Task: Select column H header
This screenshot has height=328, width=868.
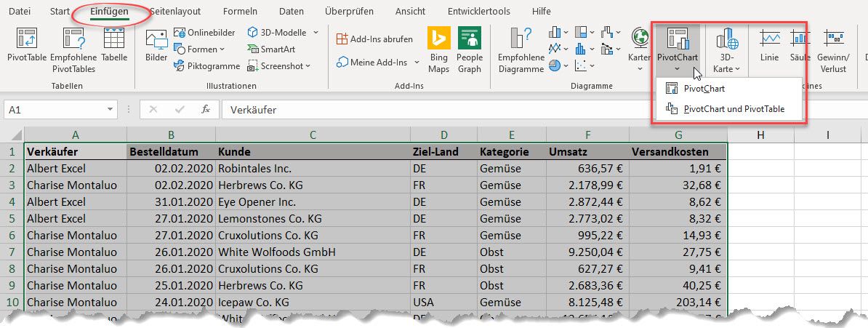Action: (x=760, y=135)
